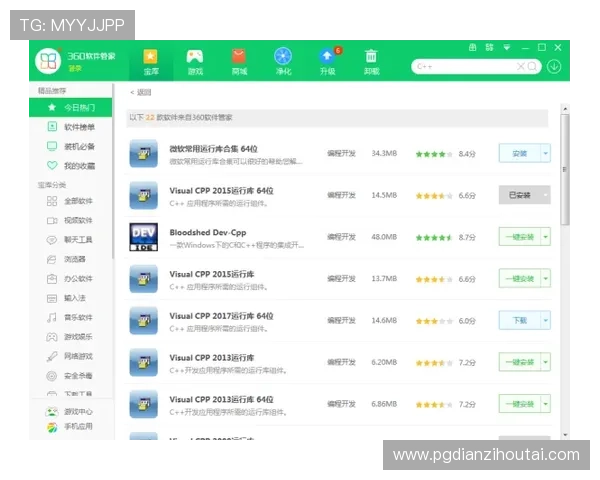Open the main menu dropdown triangle in title bar
The image size is (600, 480).
tap(507, 47)
